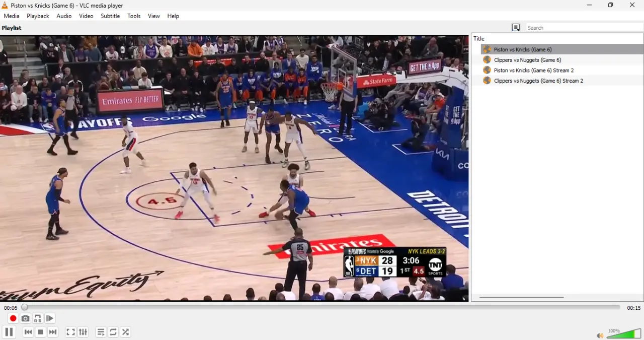This screenshot has width=644, height=340.
Task: Change playlist view mode icon
Action: coord(516,28)
